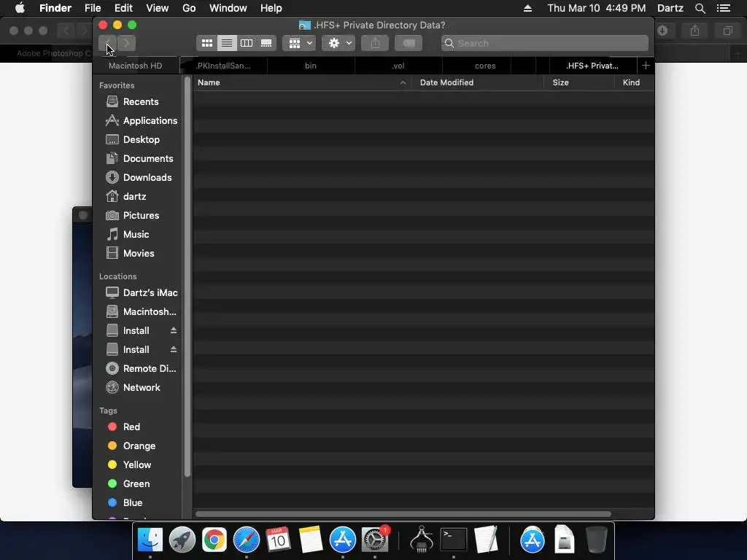Viewport: 747px width, 560px height.
Task: Open the View menu
Action: tap(158, 8)
